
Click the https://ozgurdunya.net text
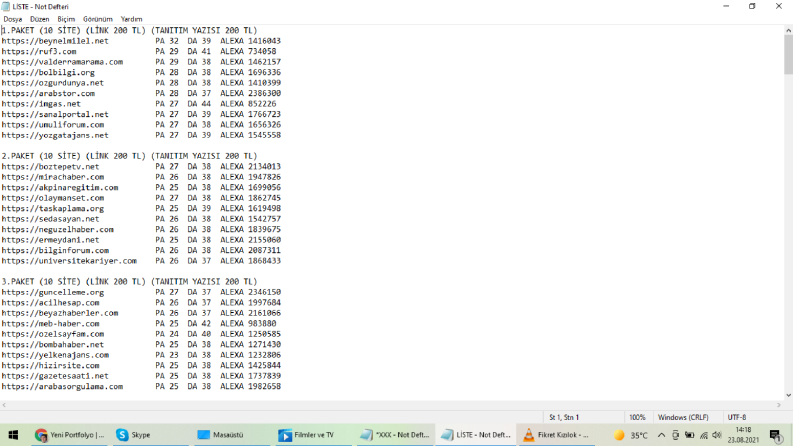click(x=53, y=83)
